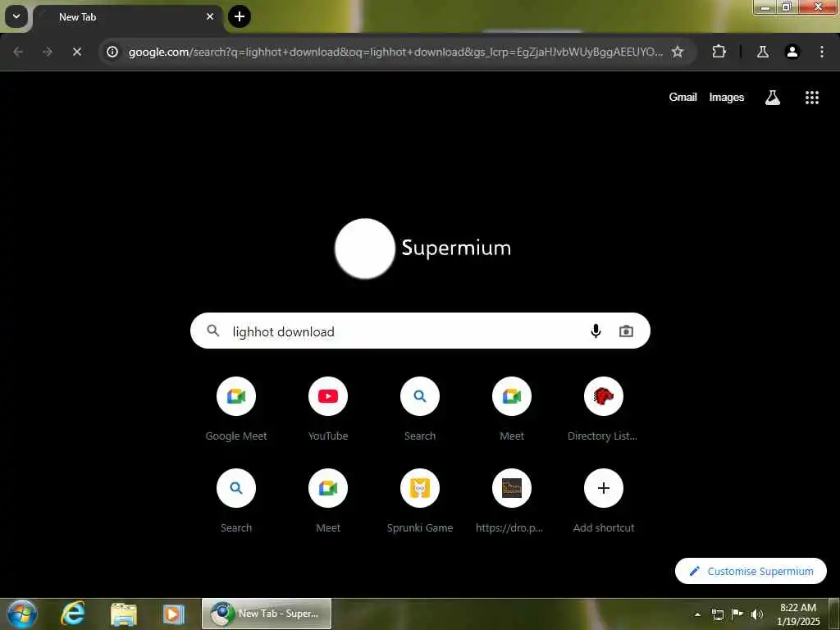Open the Labs flask icon in the toolbar

763,52
